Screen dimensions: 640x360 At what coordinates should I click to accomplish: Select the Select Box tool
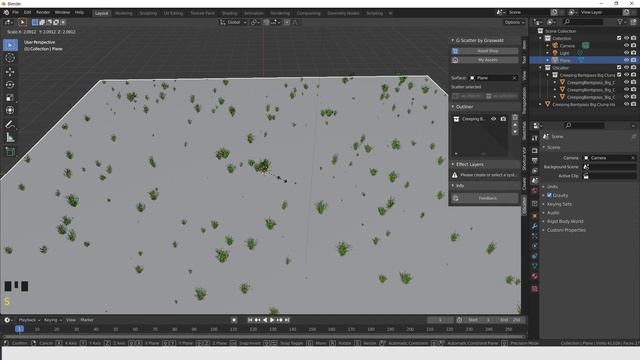[10, 45]
